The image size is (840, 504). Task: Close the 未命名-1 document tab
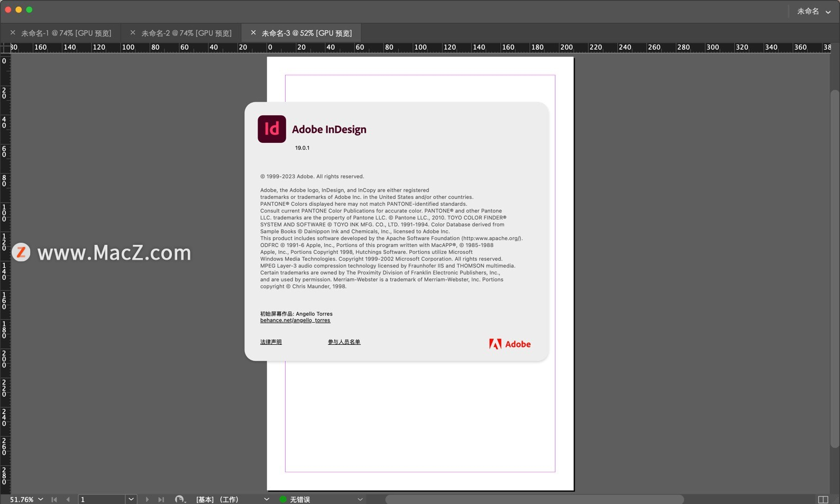point(13,33)
